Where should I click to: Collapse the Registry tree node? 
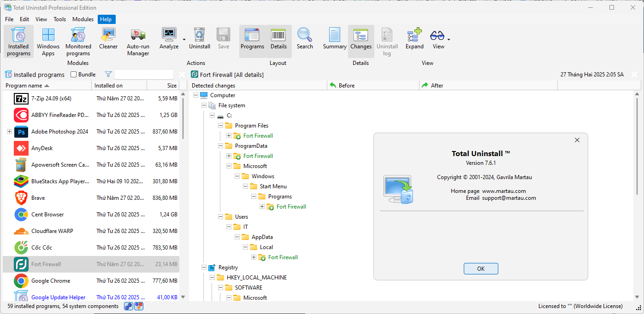(x=204, y=267)
